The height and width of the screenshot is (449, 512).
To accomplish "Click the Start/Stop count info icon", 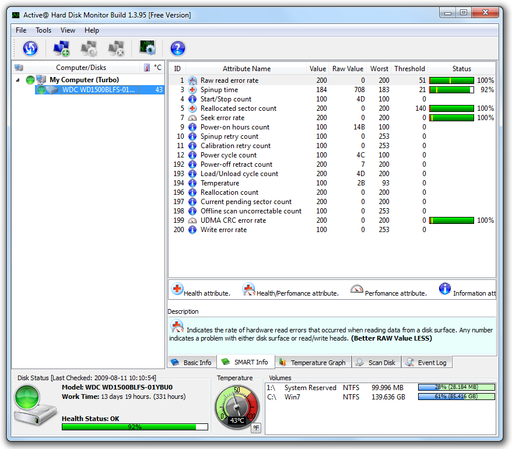I will (192, 99).
